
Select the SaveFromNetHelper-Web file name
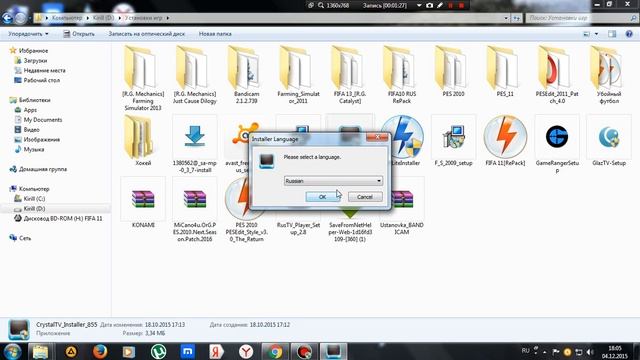coord(350,232)
